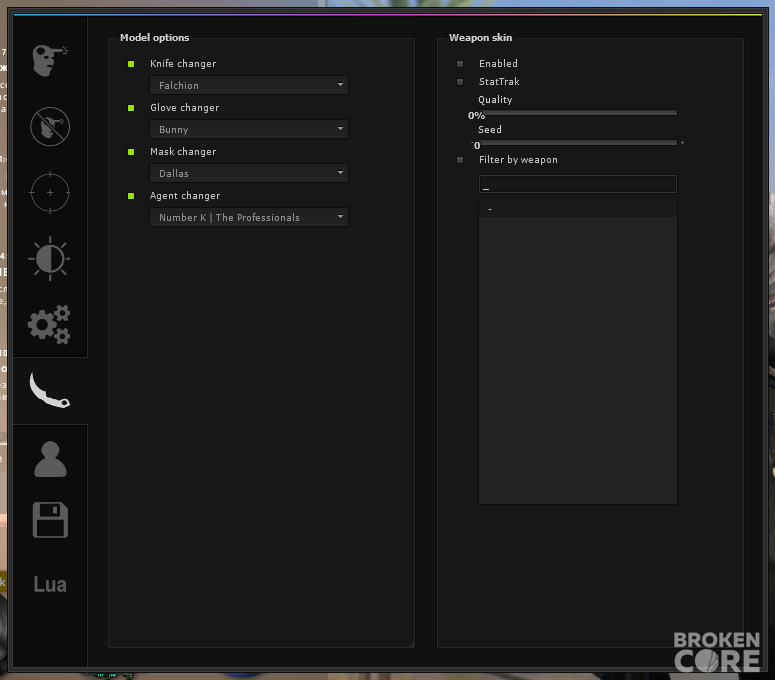Click the Agent changer label
The height and width of the screenshot is (680, 775).
pyautogui.click(x=185, y=196)
